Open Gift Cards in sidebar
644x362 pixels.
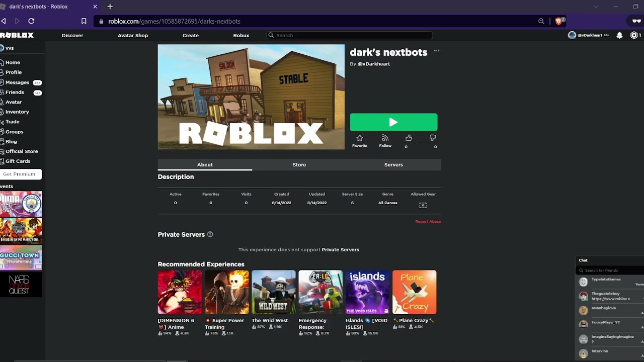18,161
